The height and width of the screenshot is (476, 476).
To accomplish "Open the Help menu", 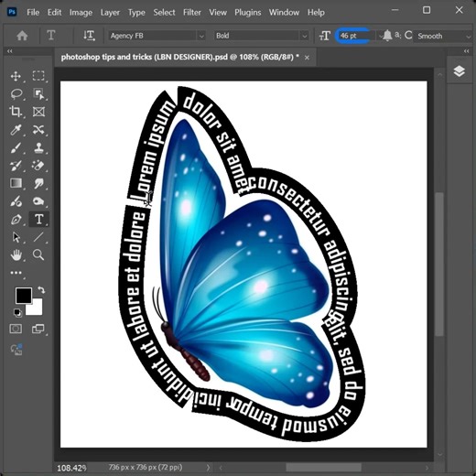I will (316, 13).
